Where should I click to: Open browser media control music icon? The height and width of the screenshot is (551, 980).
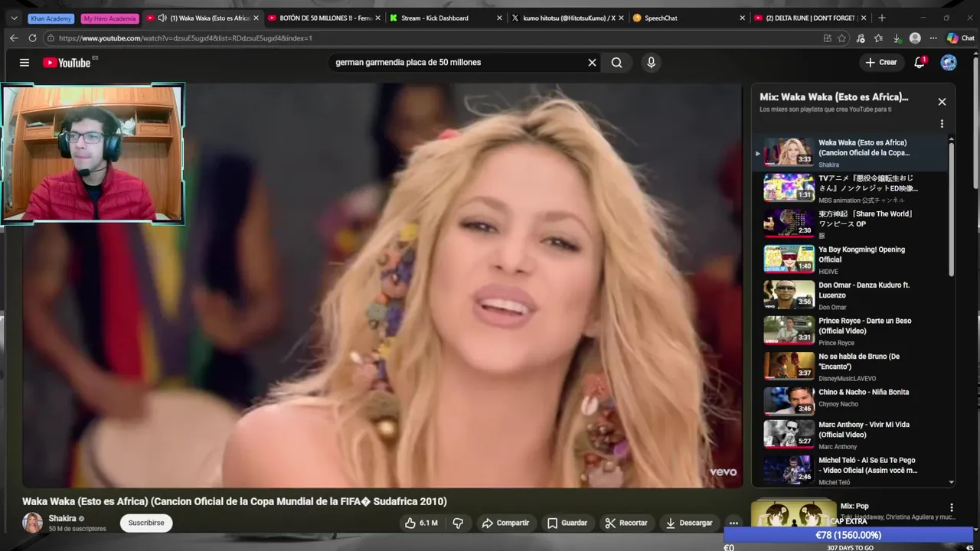tap(861, 37)
